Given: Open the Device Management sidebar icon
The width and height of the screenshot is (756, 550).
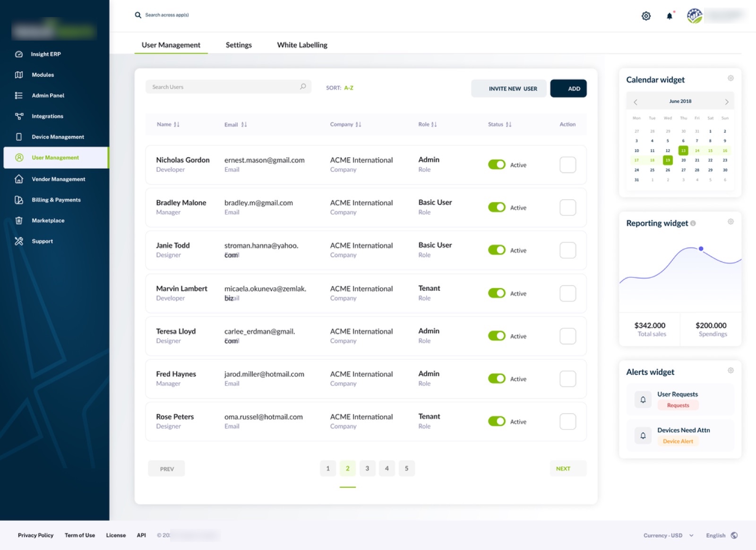Looking at the screenshot, I should (x=19, y=137).
